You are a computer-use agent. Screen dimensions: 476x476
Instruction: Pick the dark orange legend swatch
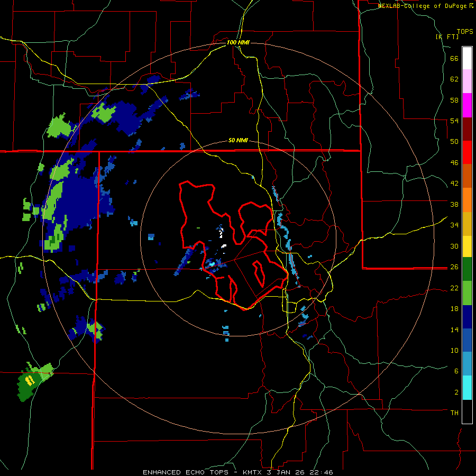467,176
